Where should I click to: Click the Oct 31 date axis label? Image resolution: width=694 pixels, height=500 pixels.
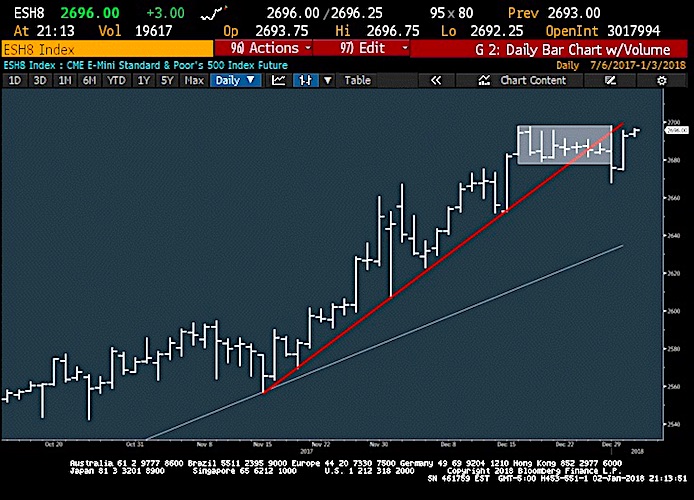click(x=135, y=444)
